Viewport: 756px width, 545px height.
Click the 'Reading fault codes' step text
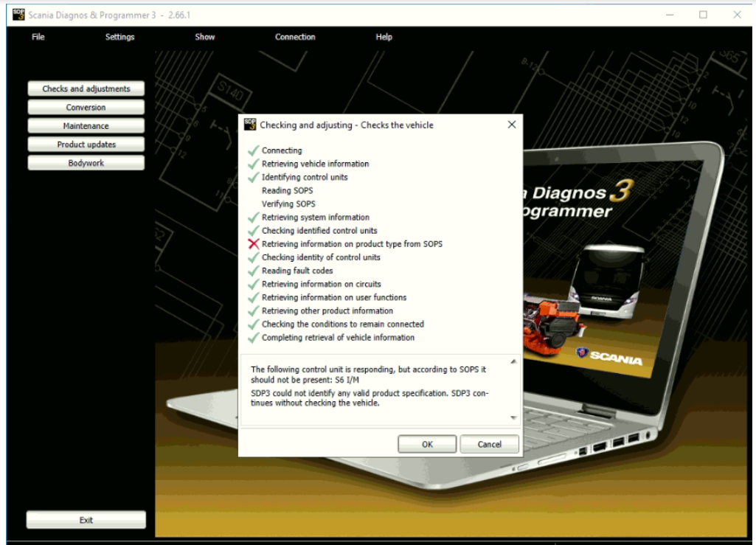click(297, 271)
